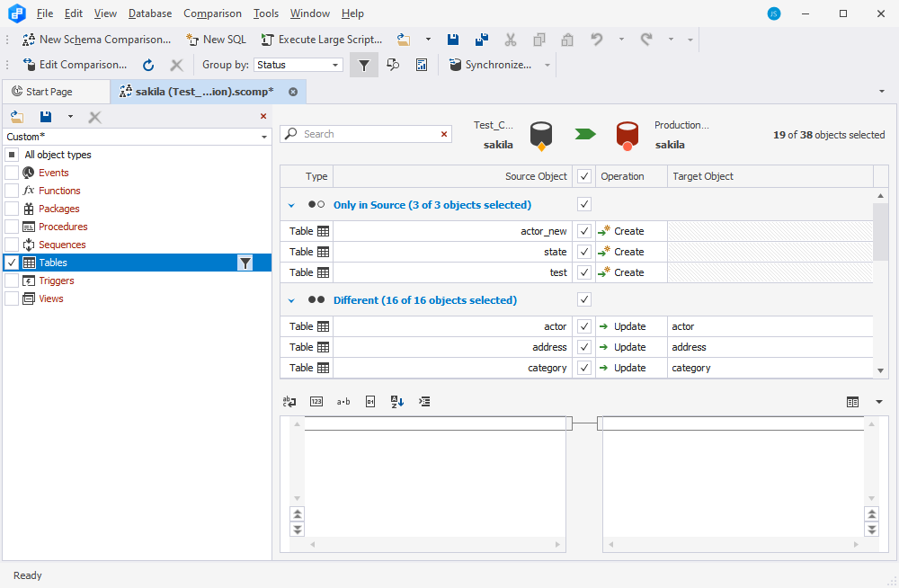This screenshot has height=588, width=899.
Task: Uncheck the Tables object type checkbox
Action: pyautogui.click(x=12, y=263)
